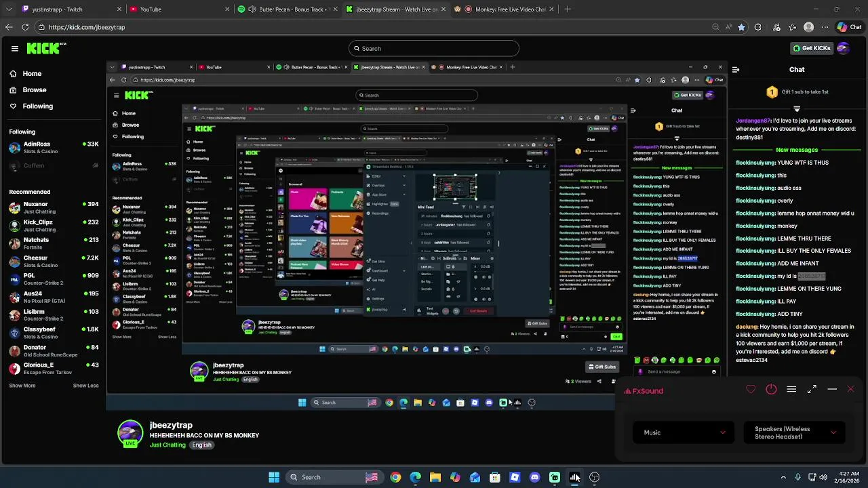The width and height of the screenshot is (868, 488).
Task: Show hidden tray icons chevron
Action: (783, 477)
